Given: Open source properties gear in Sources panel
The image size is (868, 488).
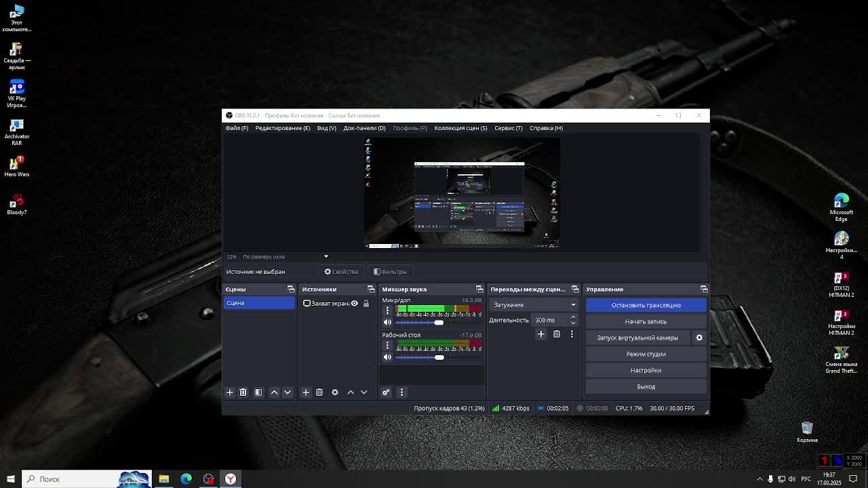Looking at the screenshot, I should coord(335,392).
